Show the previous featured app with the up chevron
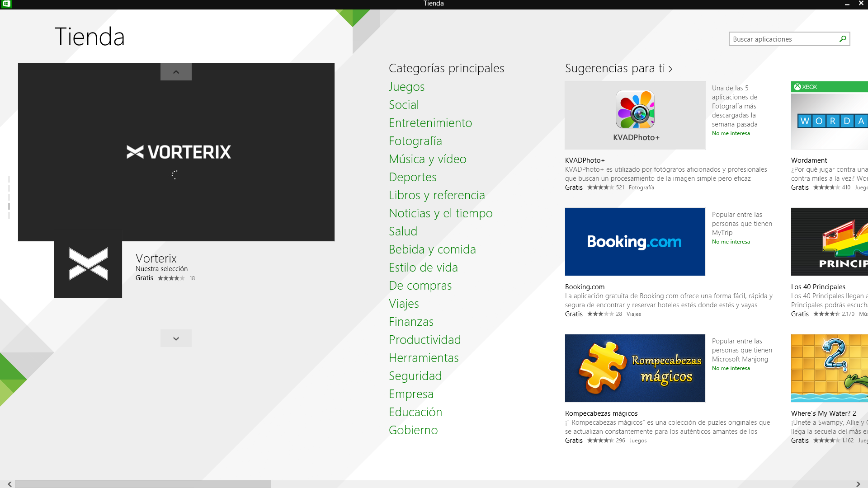The width and height of the screenshot is (868, 488). (176, 72)
